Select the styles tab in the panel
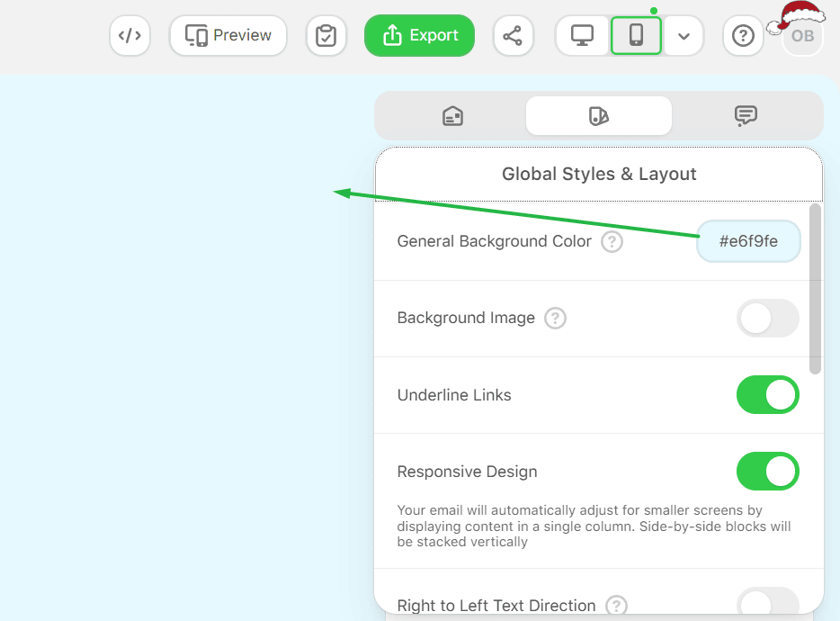Viewport: 840px width, 621px height. click(x=599, y=115)
